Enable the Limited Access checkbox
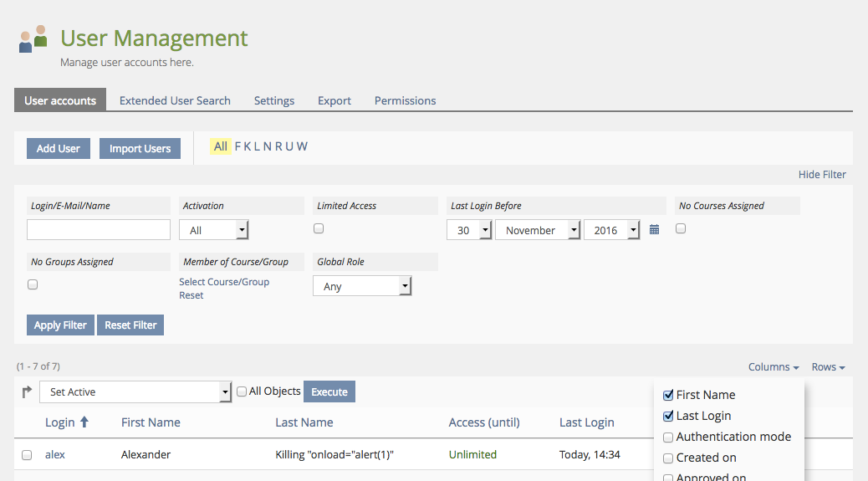The width and height of the screenshot is (868, 481). click(319, 228)
